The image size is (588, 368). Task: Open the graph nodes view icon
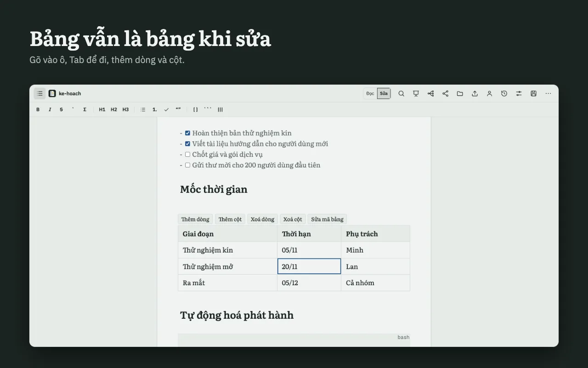(430, 93)
